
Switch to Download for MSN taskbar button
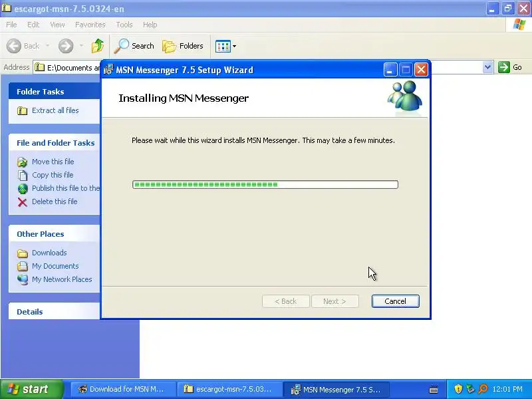123,389
